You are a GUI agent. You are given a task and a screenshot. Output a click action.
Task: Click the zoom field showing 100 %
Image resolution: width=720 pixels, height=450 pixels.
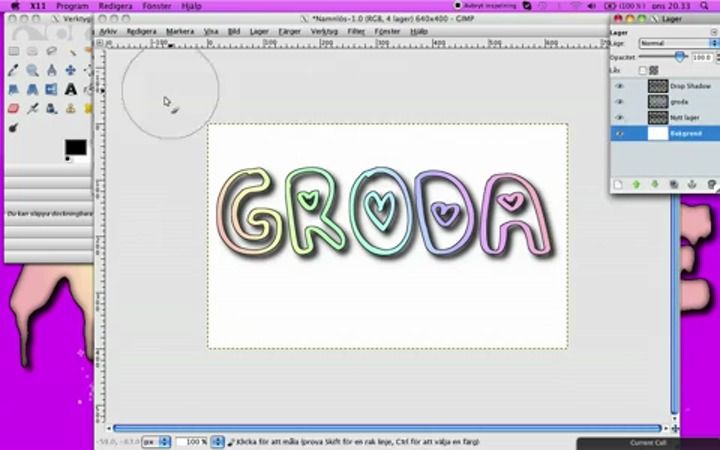click(192, 442)
